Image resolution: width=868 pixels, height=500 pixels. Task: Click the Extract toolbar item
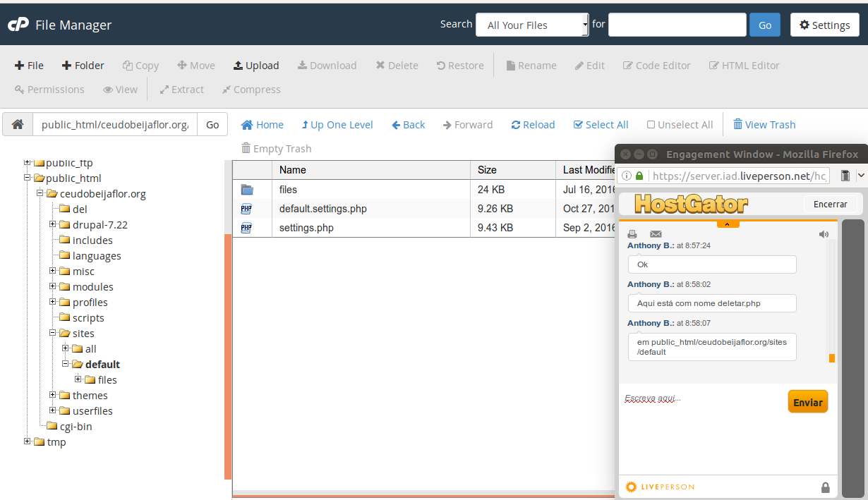(181, 90)
